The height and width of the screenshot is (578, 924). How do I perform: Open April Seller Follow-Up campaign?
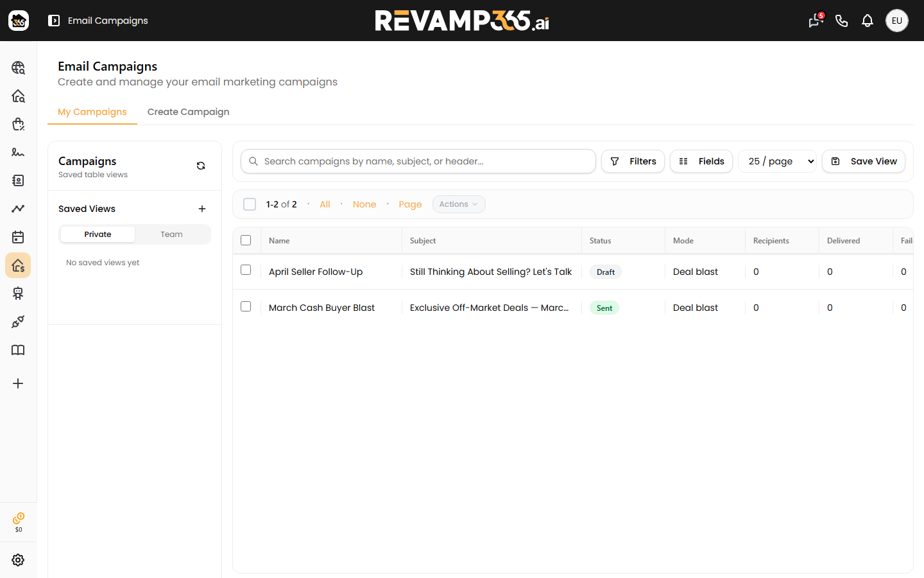pos(316,272)
